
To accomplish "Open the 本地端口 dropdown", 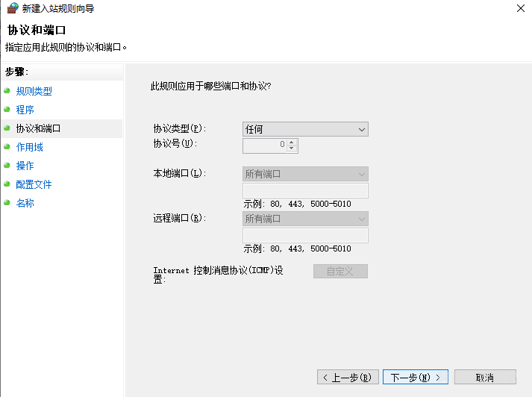I will [305, 174].
